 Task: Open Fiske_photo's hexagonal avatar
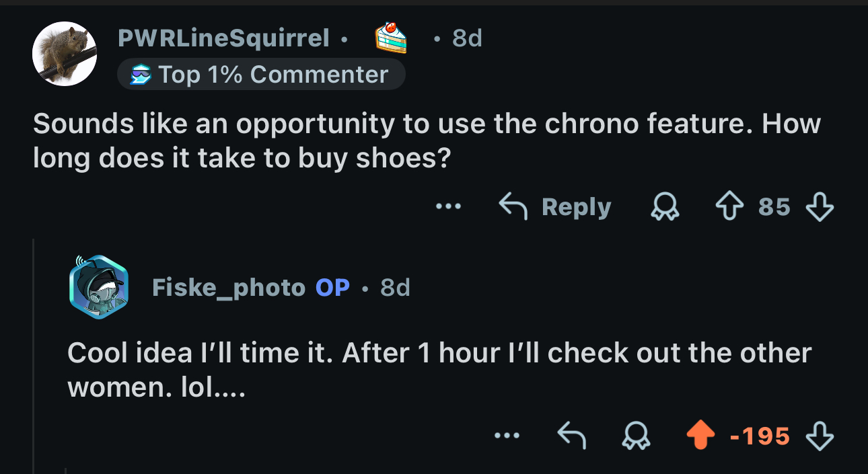98,287
